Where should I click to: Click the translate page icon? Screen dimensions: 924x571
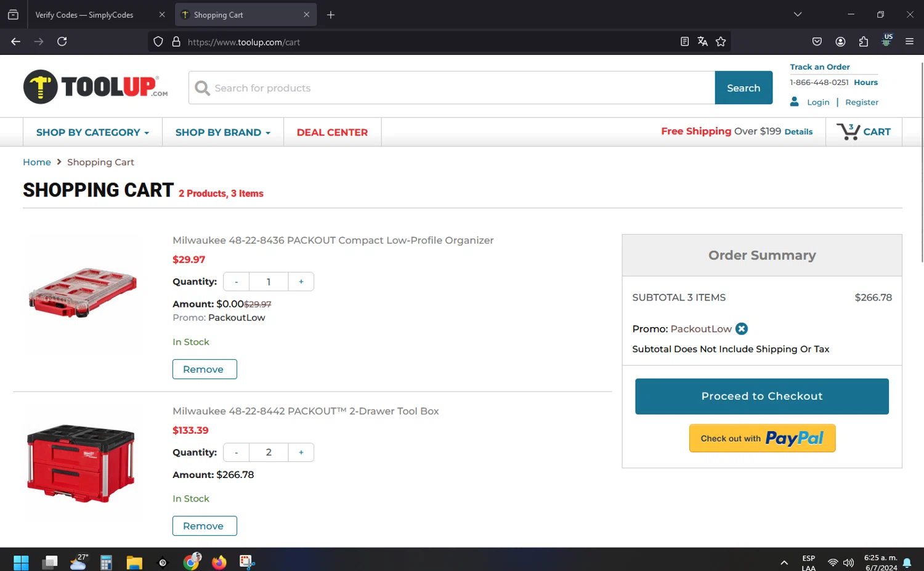[x=702, y=41]
